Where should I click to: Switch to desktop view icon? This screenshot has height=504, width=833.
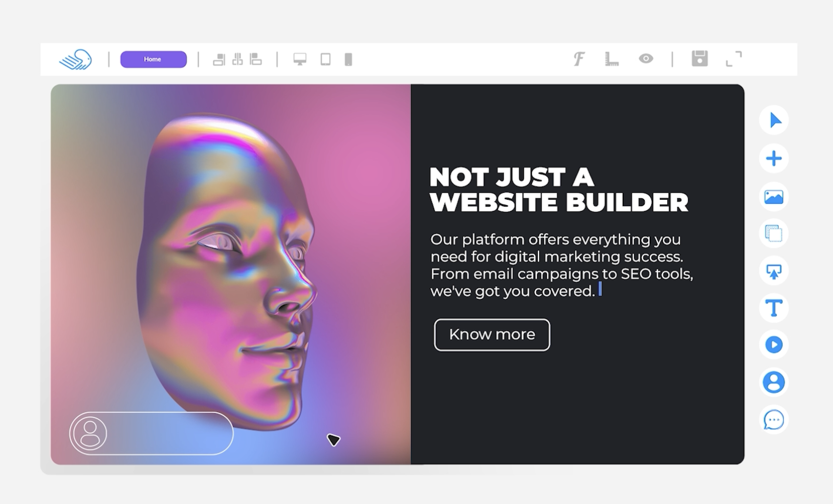click(300, 59)
